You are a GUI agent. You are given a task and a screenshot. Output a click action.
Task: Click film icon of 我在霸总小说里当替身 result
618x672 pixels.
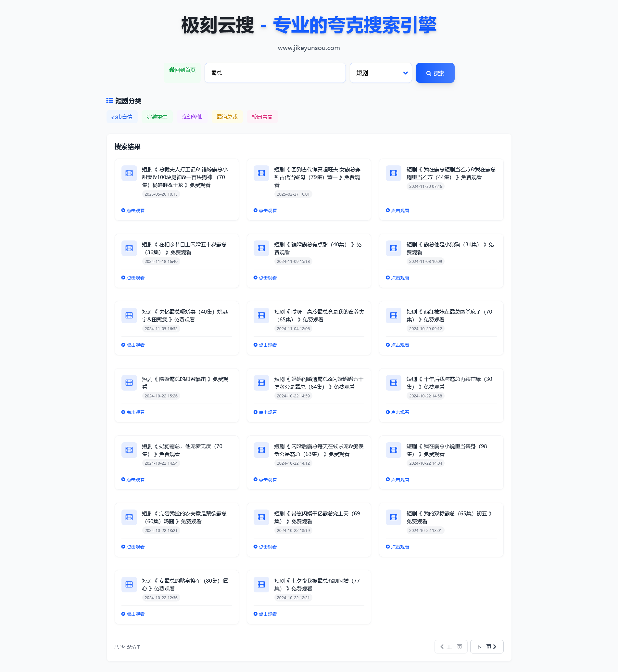click(394, 450)
